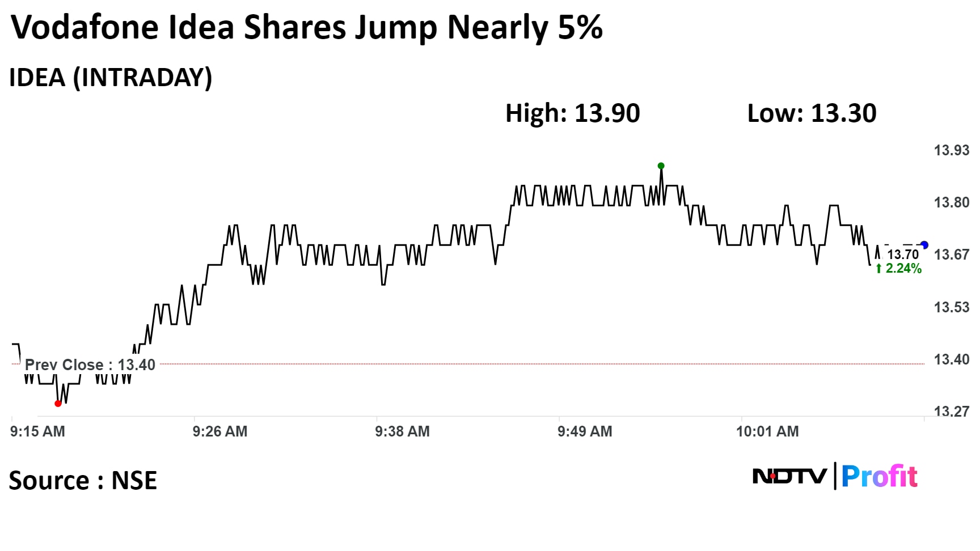
Task: Click the 9:49 AM time axis label
Action: click(585, 431)
